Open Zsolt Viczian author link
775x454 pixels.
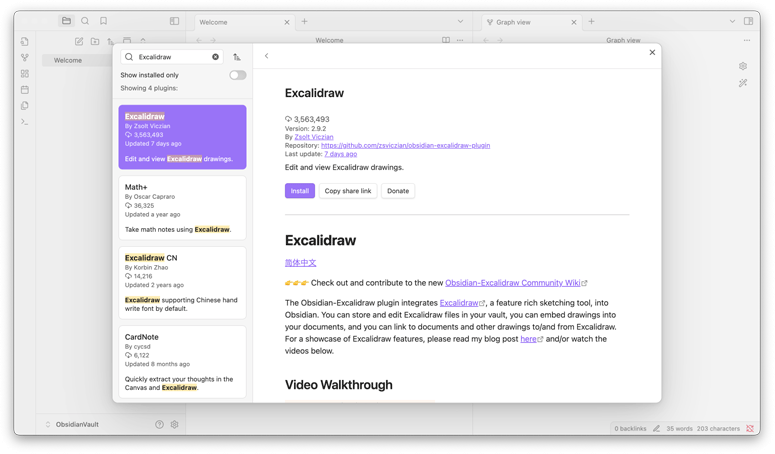[314, 137]
